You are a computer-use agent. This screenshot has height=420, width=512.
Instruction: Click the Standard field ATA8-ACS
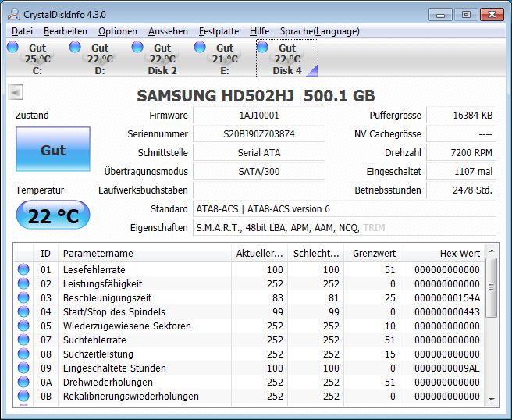(344, 208)
